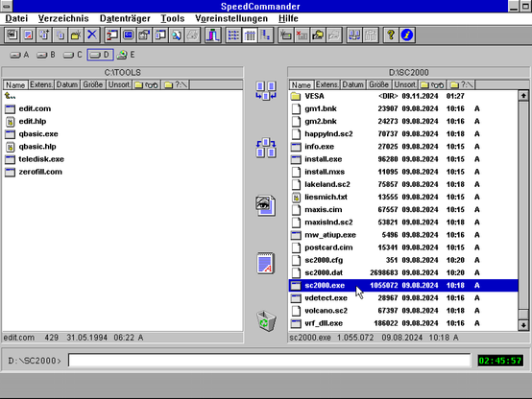Click the liesmich.txt file icon
This screenshot has width=532, height=399.
pos(296,198)
